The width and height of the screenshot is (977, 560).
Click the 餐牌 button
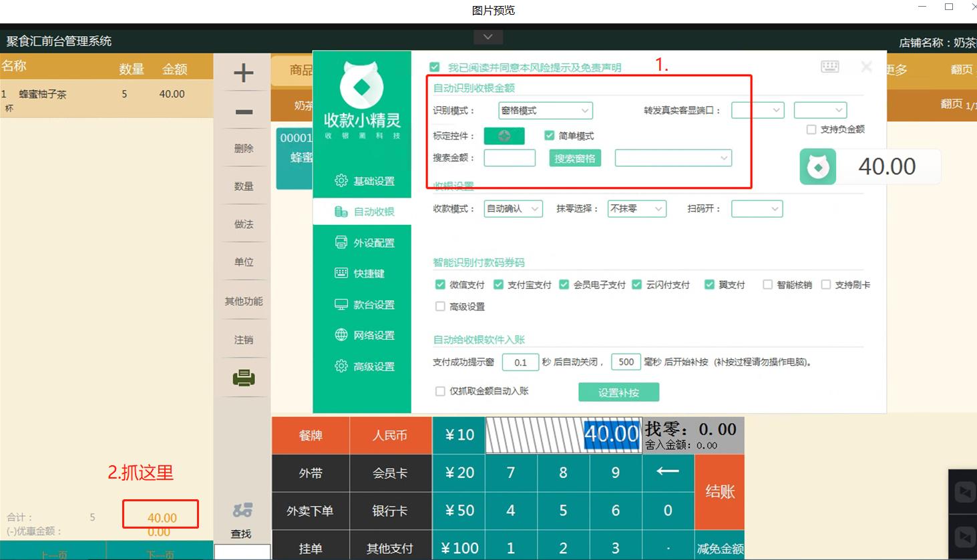pyautogui.click(x=311, y=435)
